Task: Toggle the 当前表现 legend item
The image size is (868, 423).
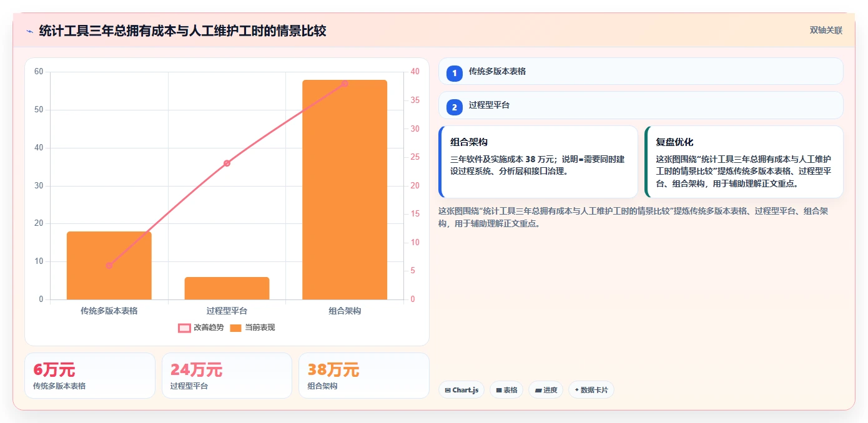Action: point(252,328)
